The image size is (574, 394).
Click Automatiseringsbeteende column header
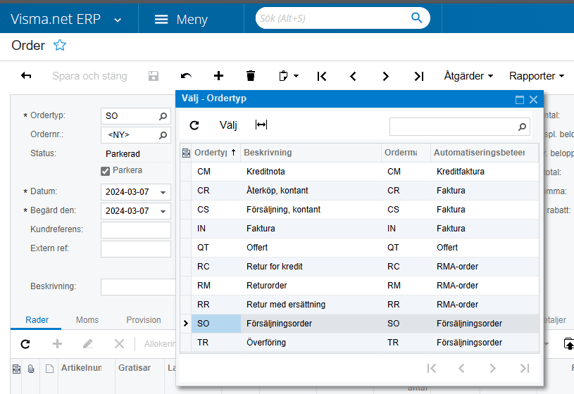pos(484,153)
